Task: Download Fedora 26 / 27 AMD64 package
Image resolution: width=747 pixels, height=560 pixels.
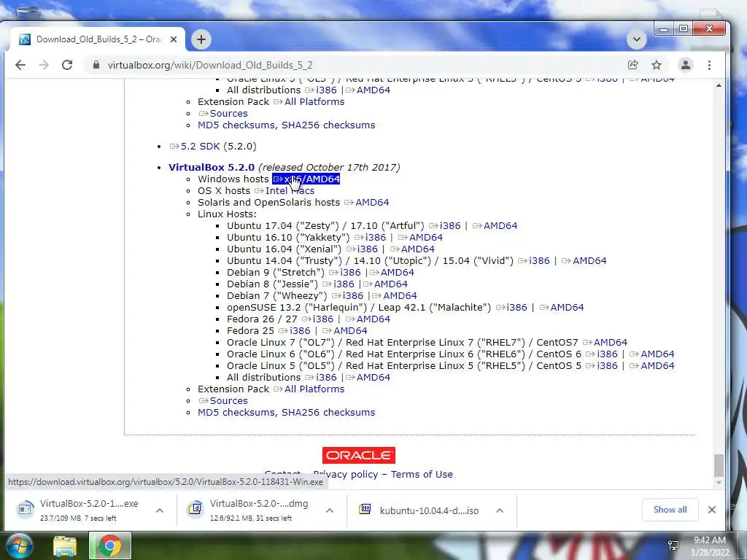Action: [x=368, y=319]
